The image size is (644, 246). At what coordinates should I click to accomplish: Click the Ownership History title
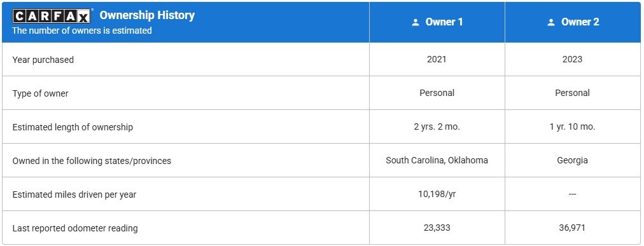pyautogui.click(x=147, y=15)
